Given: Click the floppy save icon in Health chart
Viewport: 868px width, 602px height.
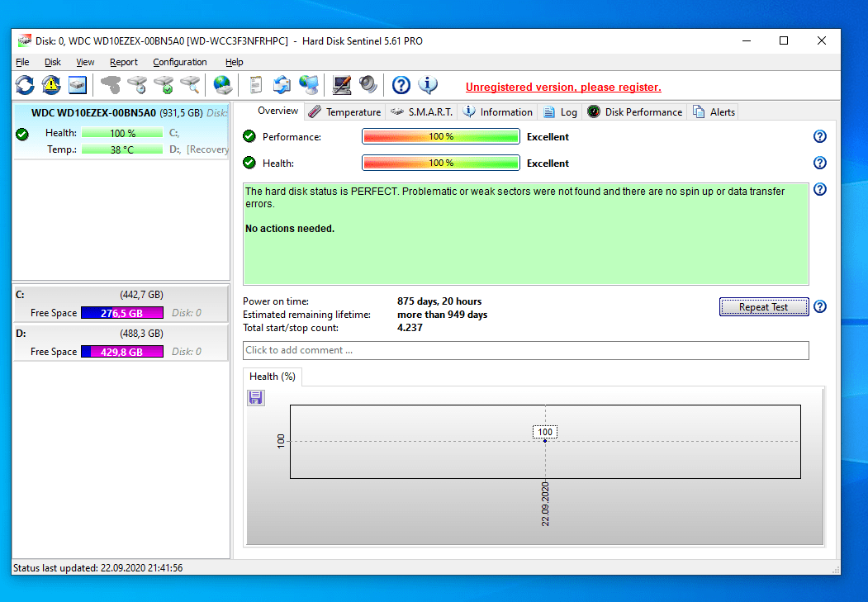Looking at the screenshot, I should coord(256,397).
